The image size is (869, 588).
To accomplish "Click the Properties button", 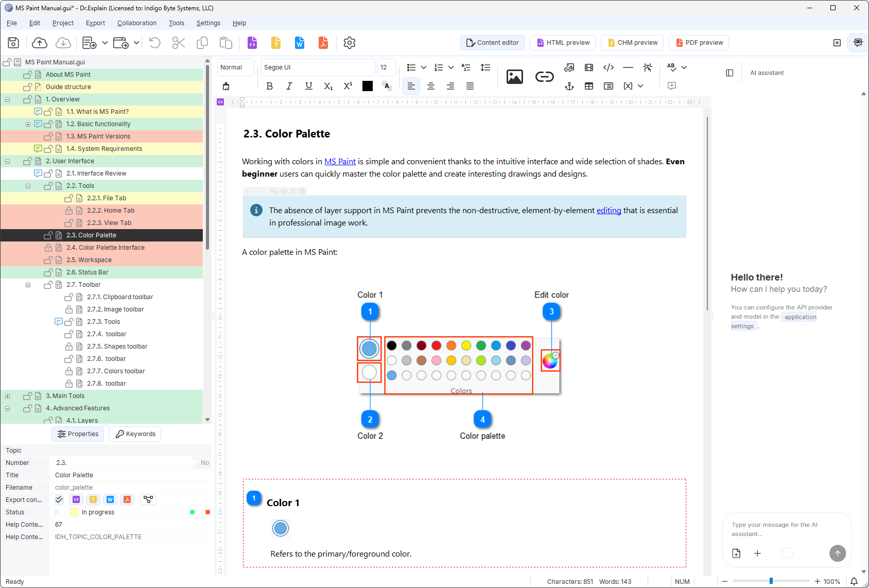I will pyautogui.click(x=78, y=434).
